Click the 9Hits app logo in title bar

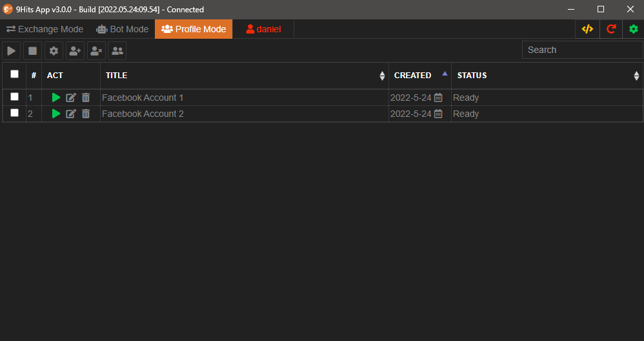[7, 9]
